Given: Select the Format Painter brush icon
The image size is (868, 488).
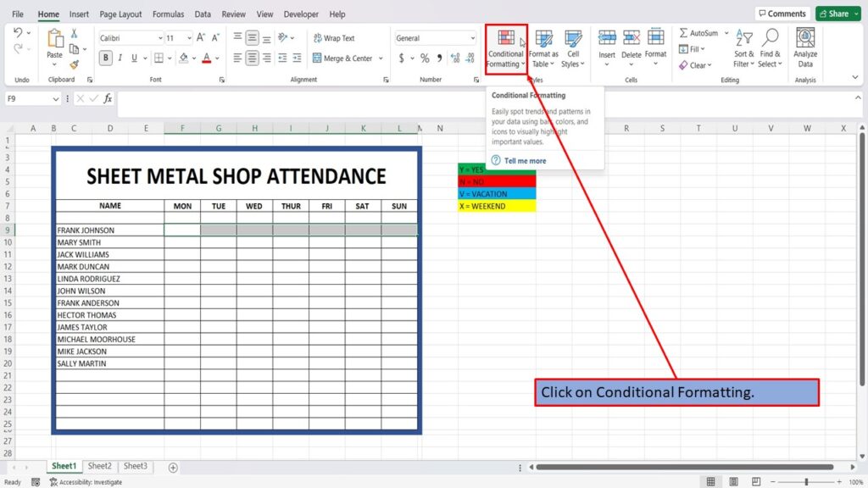Looking at the screenshot, I should click(75, 64).
